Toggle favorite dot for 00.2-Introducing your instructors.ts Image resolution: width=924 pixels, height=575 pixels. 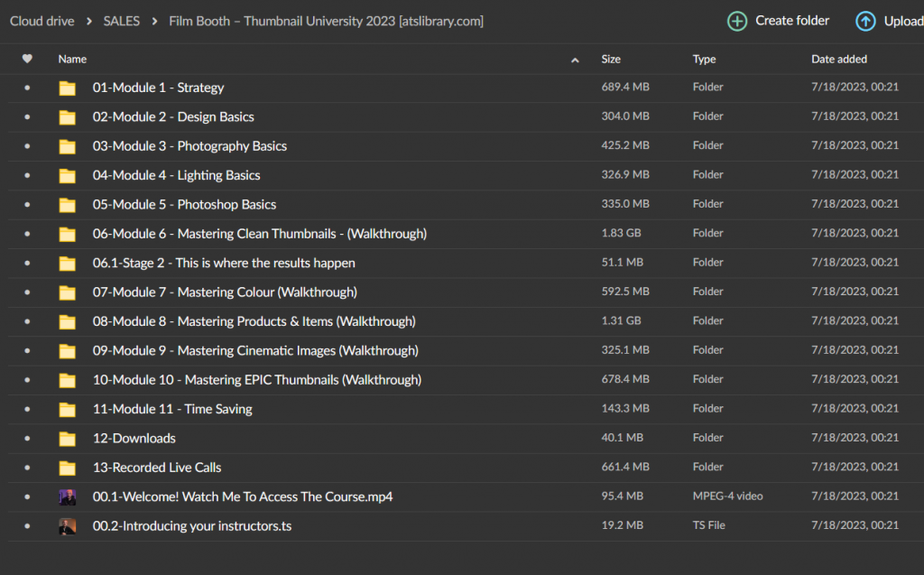pos(27,526)
